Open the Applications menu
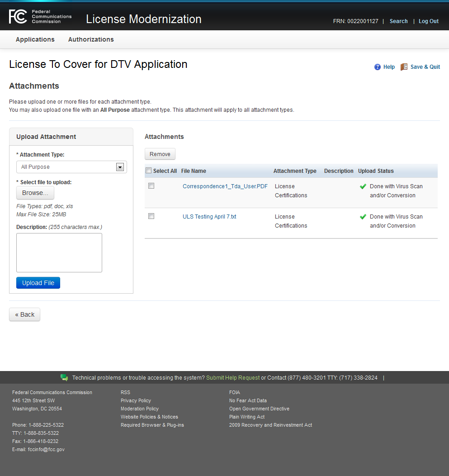 [35, 39]
